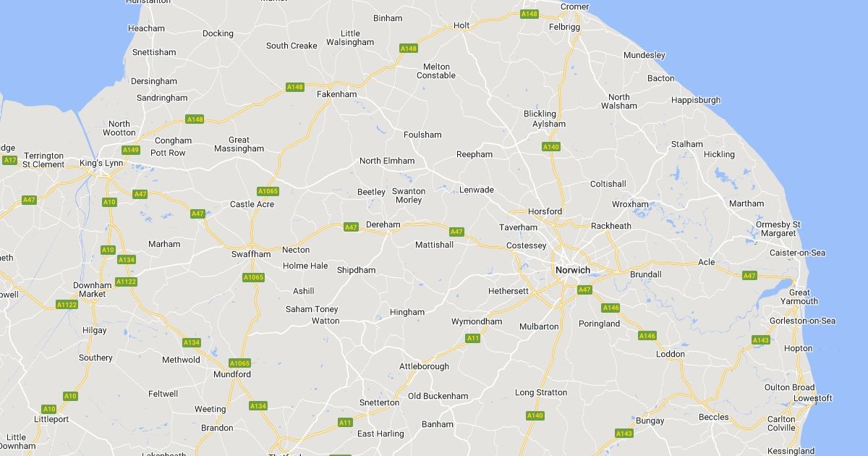Select the Norwich city label
The height and width of the screenshot is (456, 868).
573,270
